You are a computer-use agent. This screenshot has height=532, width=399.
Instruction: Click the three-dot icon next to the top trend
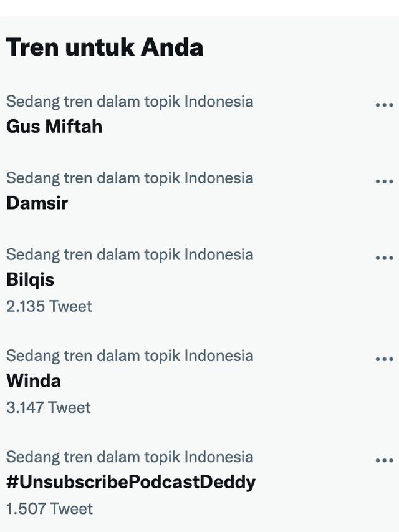tap(385, 104)
